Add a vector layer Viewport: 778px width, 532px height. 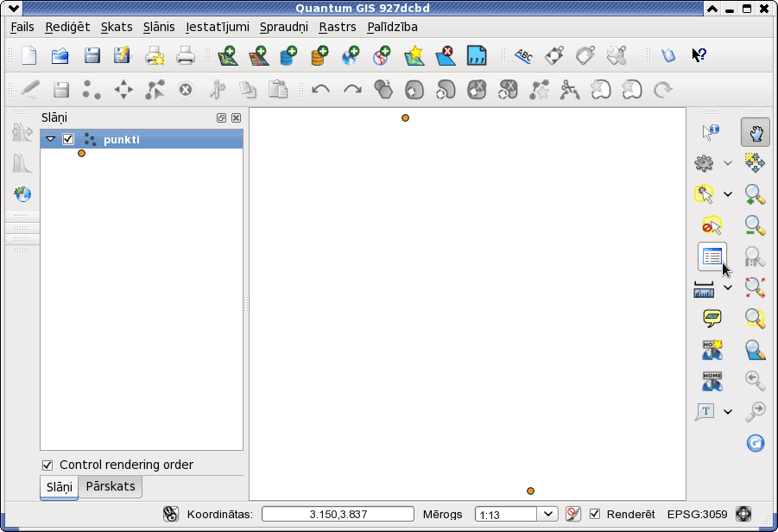click(228, 55)
